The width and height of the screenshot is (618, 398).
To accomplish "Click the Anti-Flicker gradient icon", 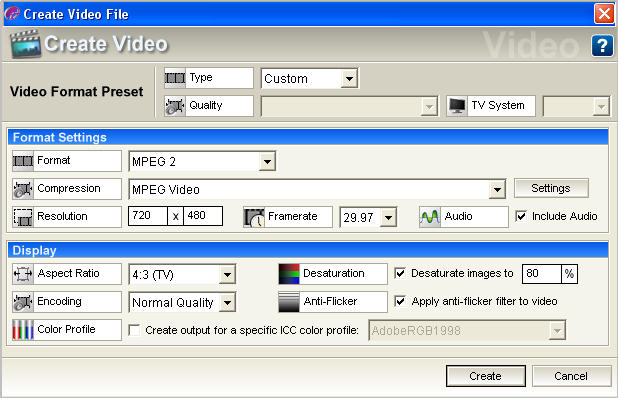I will [x=289, y=302].
